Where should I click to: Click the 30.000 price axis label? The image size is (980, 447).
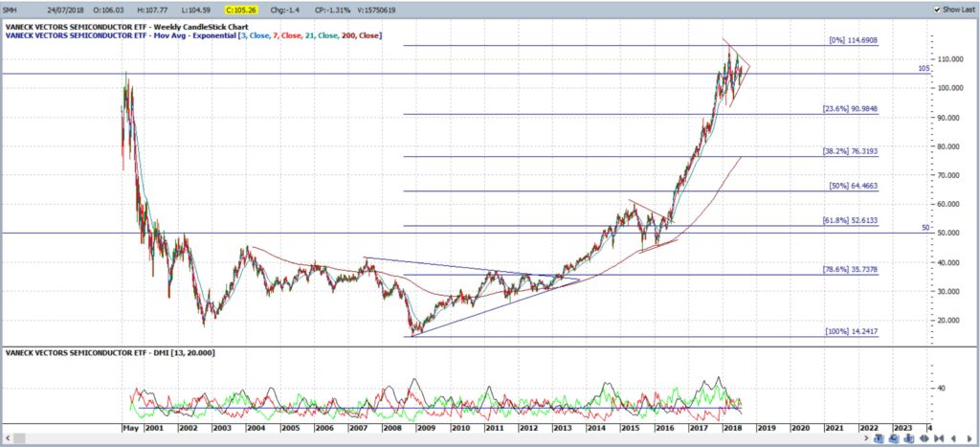(950, 291)
